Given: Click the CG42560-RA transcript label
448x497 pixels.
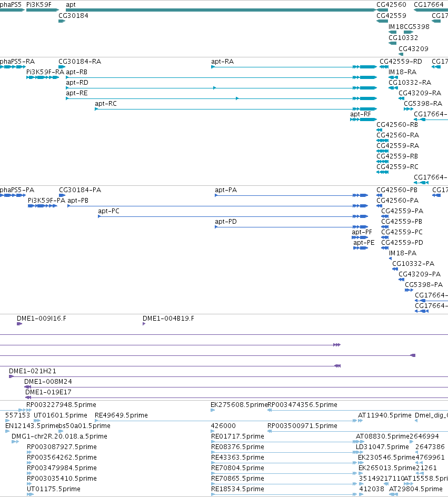Looking at the screenshot, I should tap(397, 135).
